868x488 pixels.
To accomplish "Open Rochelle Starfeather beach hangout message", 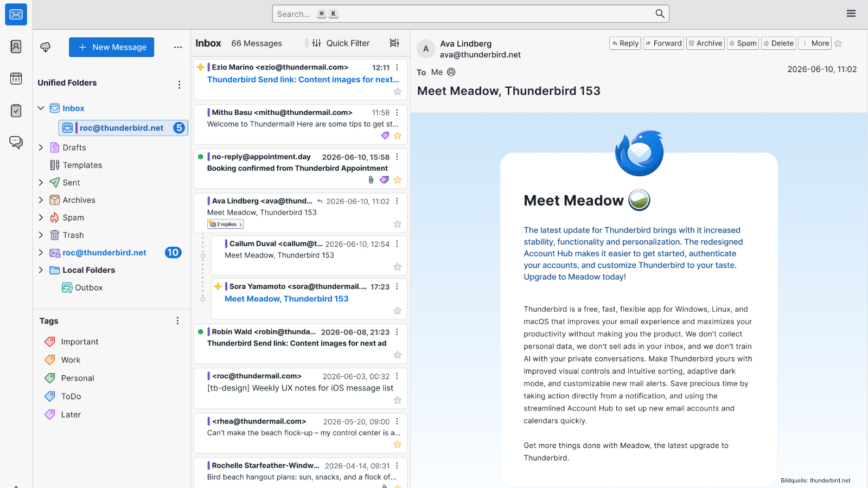I will (x=301, y=473).
